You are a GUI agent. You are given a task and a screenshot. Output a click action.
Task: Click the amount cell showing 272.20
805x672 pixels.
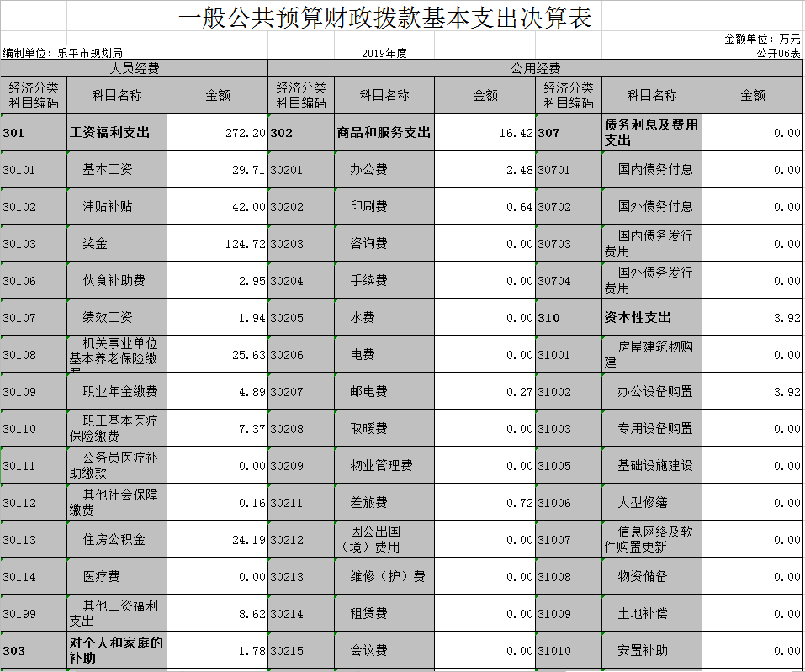pyautogui.click(x=217, y=133)
